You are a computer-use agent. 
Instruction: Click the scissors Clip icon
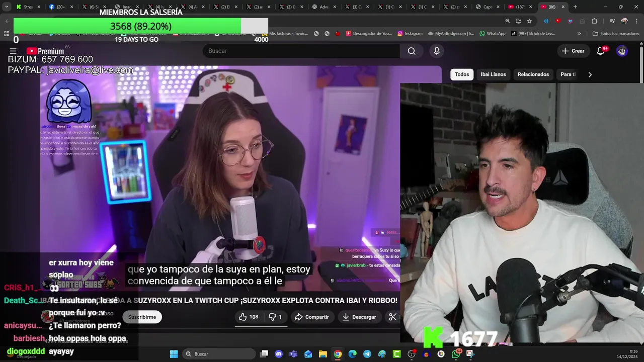pyautogui.click(x=393, y=317)
